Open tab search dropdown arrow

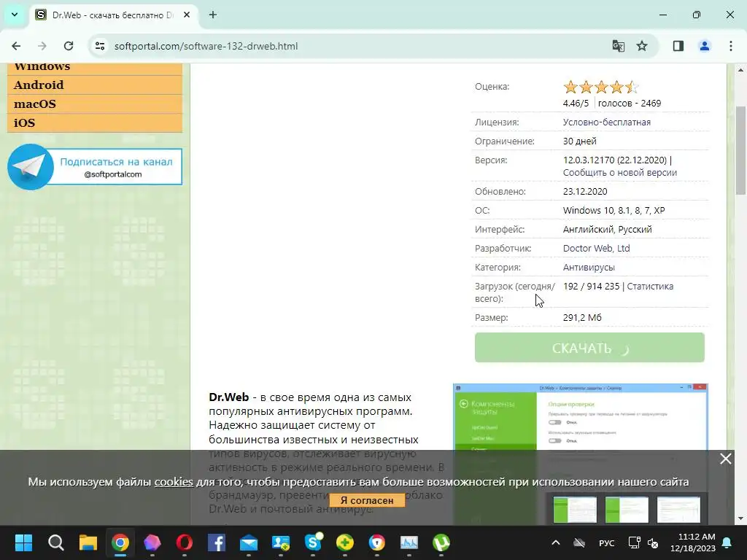point(15,15)
